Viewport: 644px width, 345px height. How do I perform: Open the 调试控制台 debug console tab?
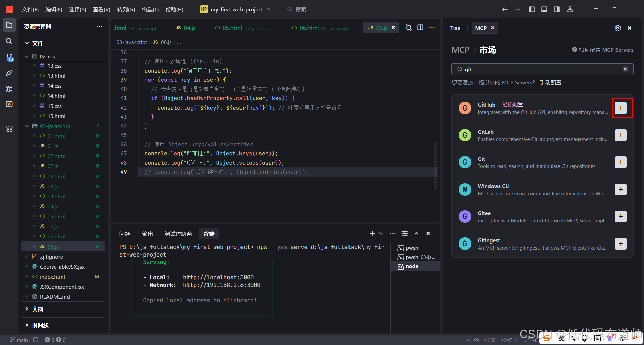coord(178,234)
